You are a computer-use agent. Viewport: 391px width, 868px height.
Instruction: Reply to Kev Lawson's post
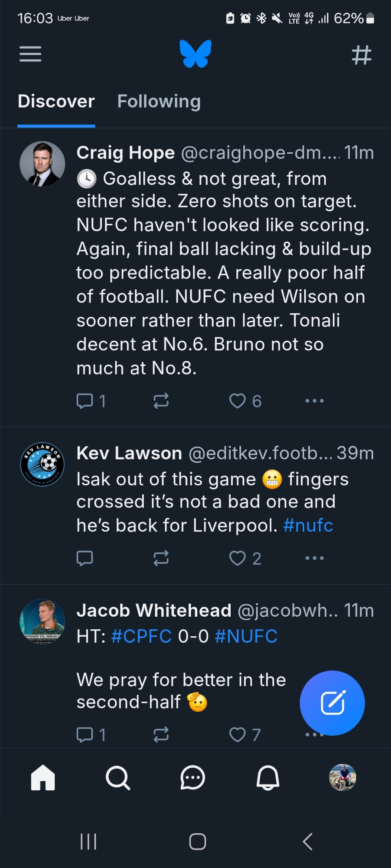85,558
